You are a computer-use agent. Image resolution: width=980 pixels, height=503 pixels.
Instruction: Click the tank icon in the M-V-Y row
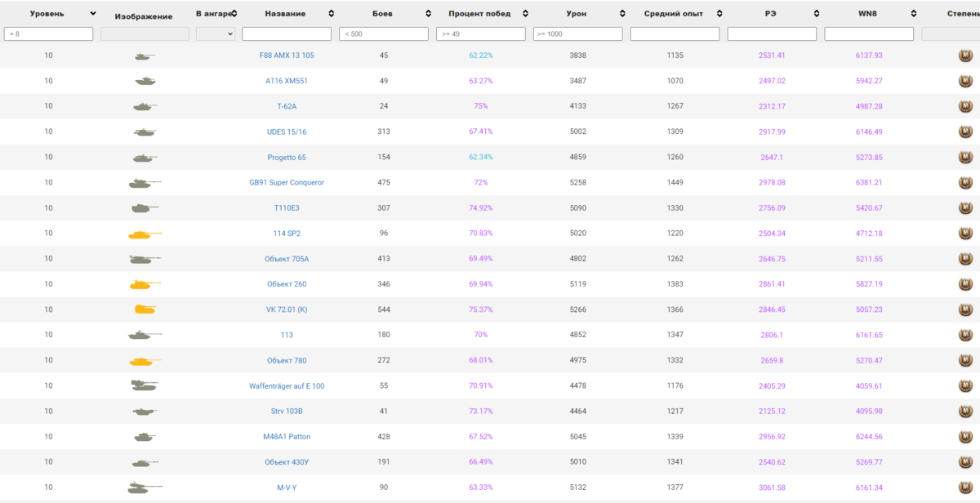(145, 487)
